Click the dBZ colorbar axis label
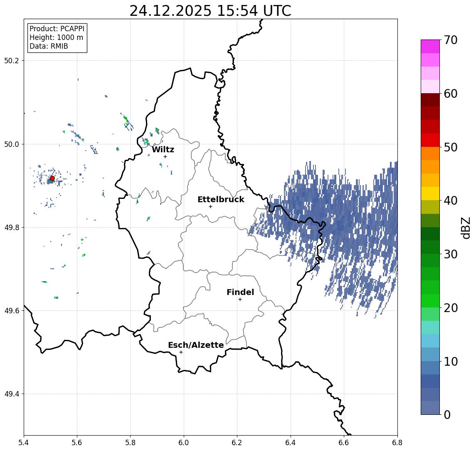Image resolution: width=476 pixels, height=451 pixels. coord(466,227)
